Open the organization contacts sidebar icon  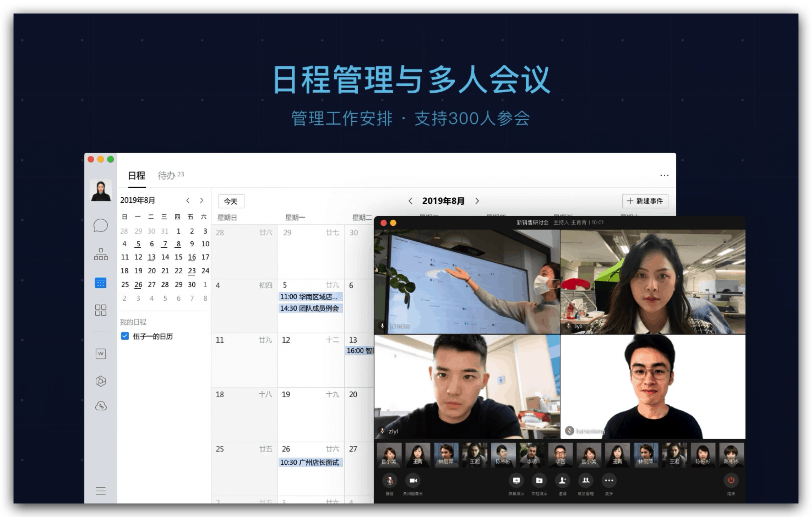point(101,254)
